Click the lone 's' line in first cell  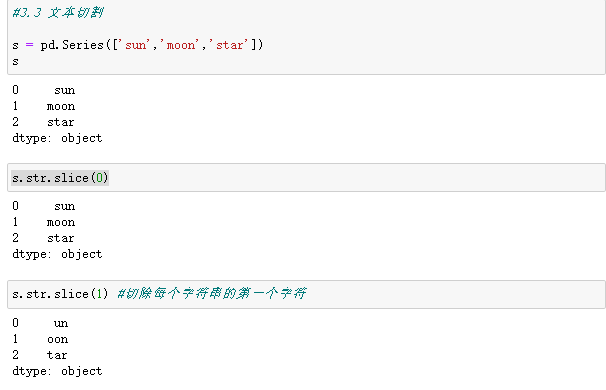[x=15, y=61]
